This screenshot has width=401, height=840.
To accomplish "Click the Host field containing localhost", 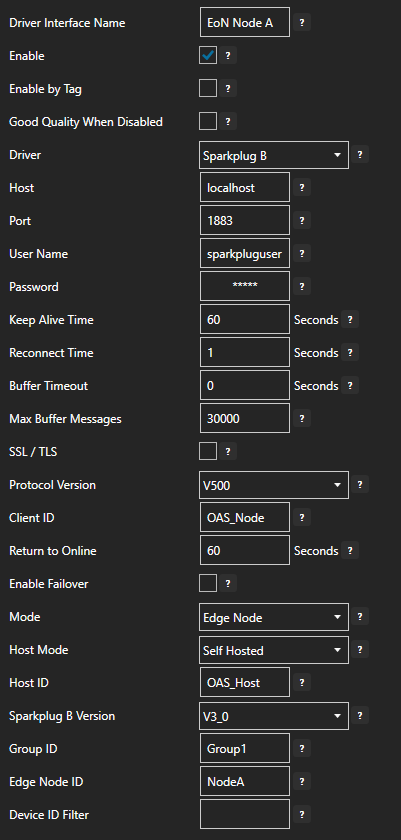I will tap(245, 188).
